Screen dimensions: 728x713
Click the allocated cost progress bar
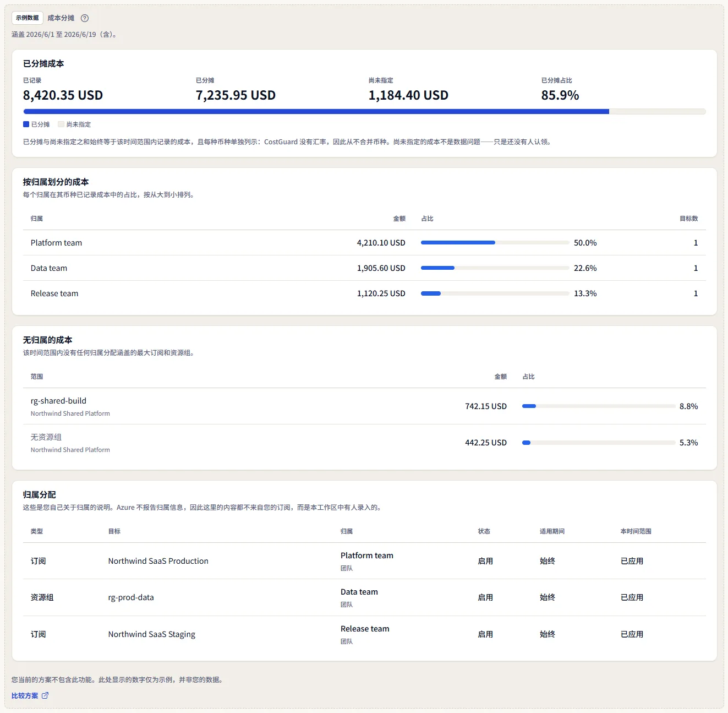pyautogui.click(x=364, y=112)
